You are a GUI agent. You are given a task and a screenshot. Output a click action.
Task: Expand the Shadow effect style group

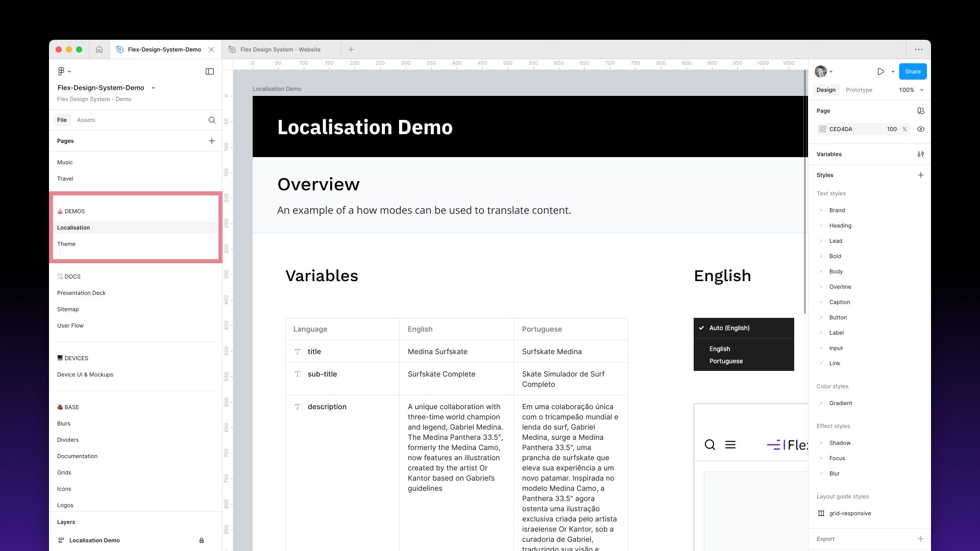(x=821, y=443)
